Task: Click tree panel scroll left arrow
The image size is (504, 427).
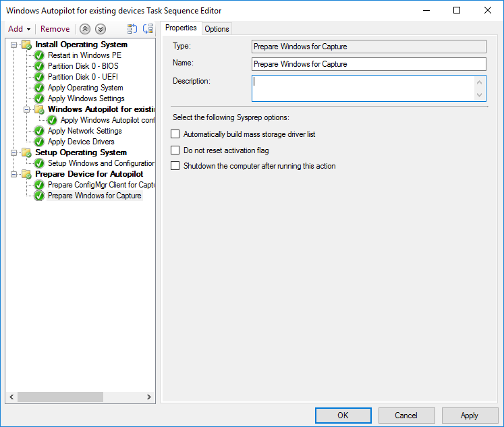Action: point(11,397)
